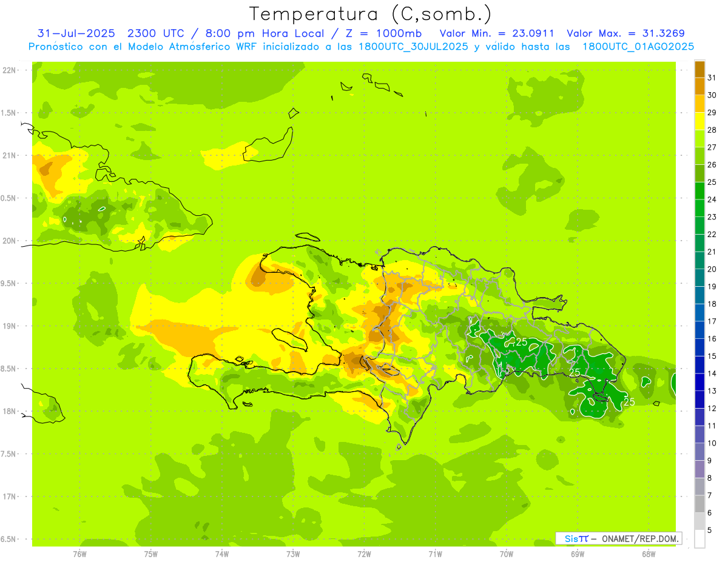Pick the legend swatch between 23 and 24

tap(699, 208)
